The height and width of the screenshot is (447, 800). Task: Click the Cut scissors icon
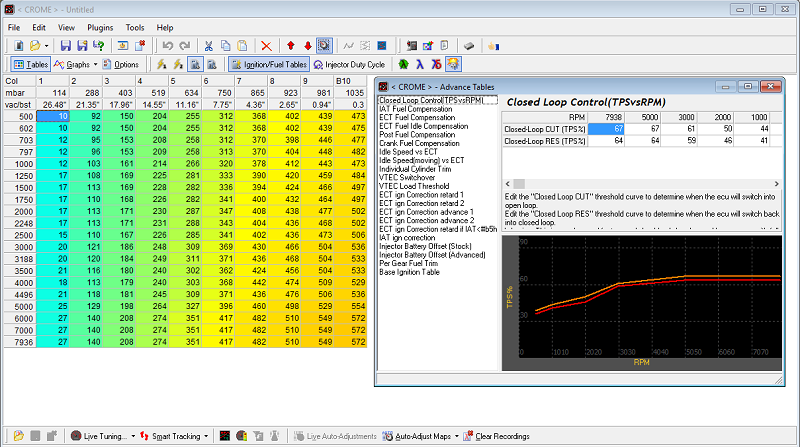point(208,46)
